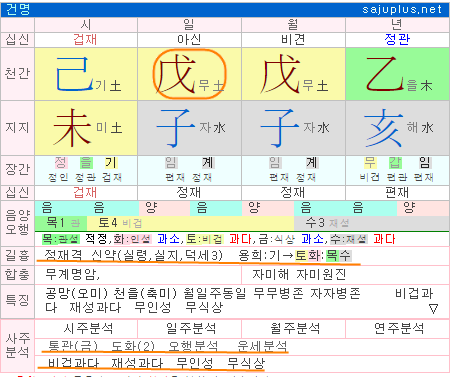
Task: Click 정 을 기 hidden stems in 시 column
Action: [86, 163]
